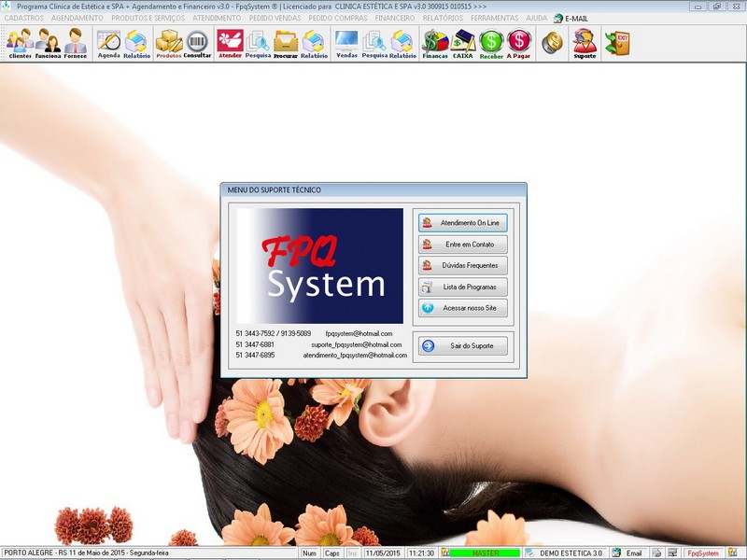This screenshot has width=747, height=560.
Task: Click MENU DO SUPORTE TÉCNICO title bar
Action: tap(373, 189)
